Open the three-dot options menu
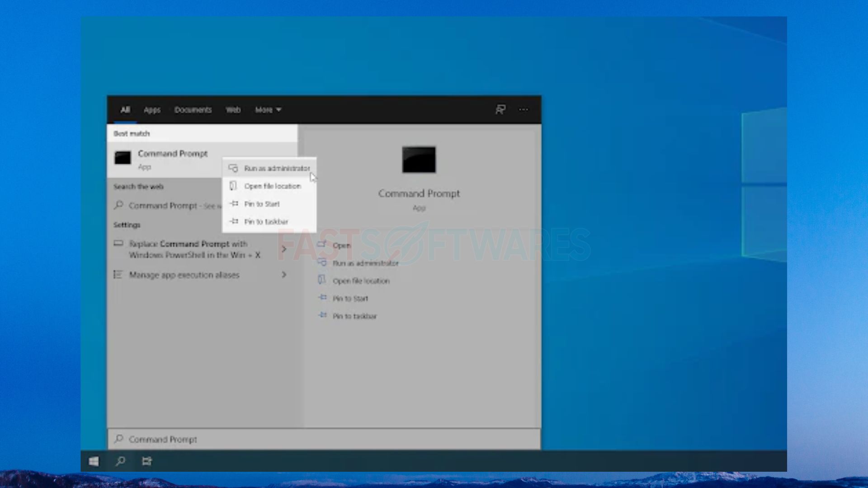 524,109
